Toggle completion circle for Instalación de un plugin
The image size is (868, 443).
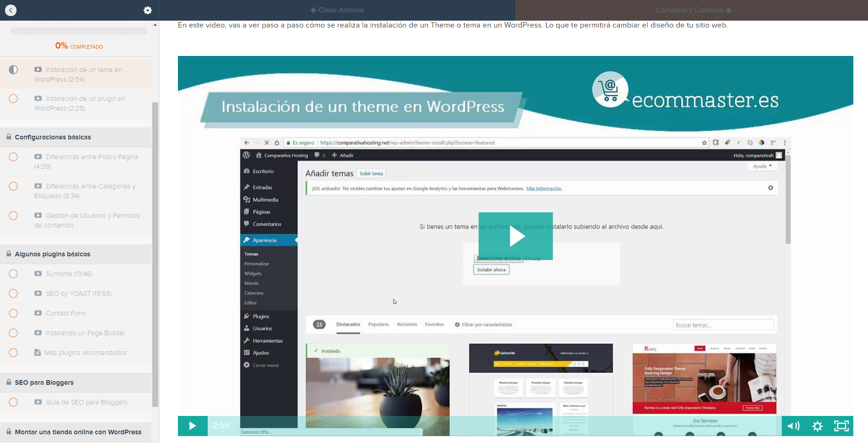13,99
